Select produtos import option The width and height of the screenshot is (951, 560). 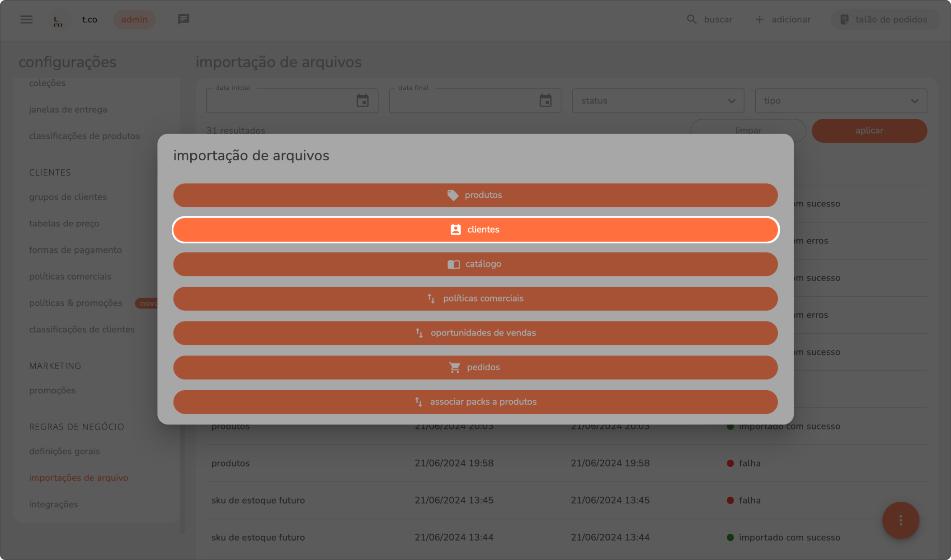(x=475, y=195)
